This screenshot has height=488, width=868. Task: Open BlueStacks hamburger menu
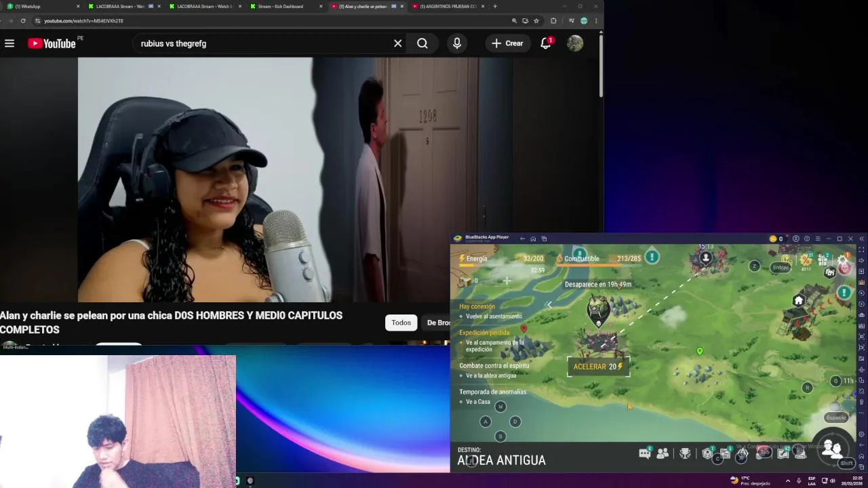[818, 239]
